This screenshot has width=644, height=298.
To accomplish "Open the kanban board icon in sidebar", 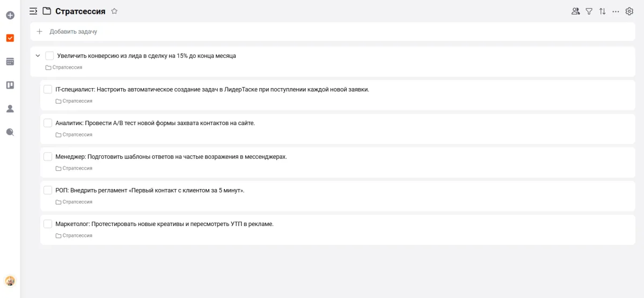I will point(10,85).
